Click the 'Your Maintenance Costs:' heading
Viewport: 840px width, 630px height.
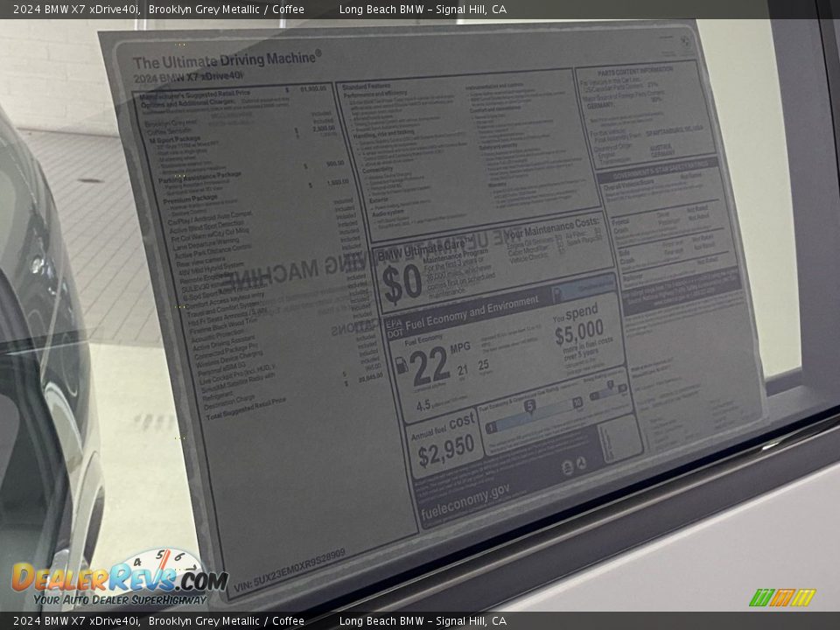point(552,227)
